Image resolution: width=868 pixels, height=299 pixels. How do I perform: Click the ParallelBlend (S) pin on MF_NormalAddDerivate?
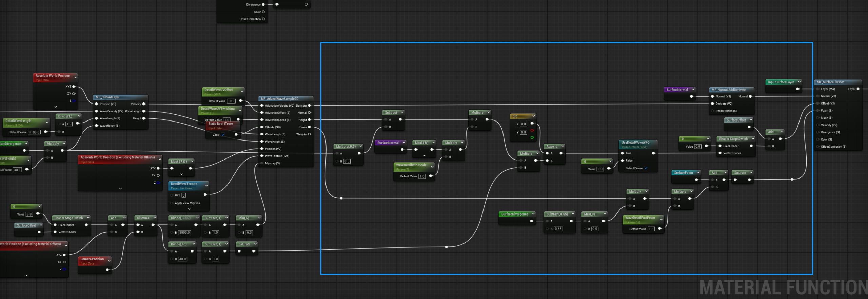(713, 111)
